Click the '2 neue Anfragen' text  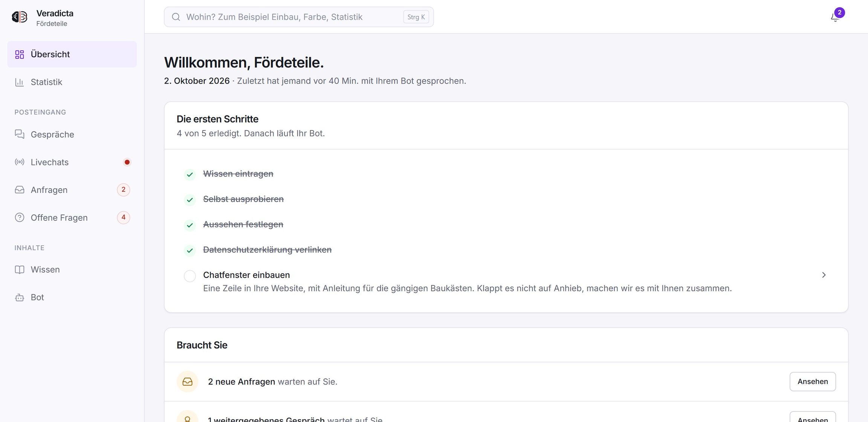click(241, 382)
